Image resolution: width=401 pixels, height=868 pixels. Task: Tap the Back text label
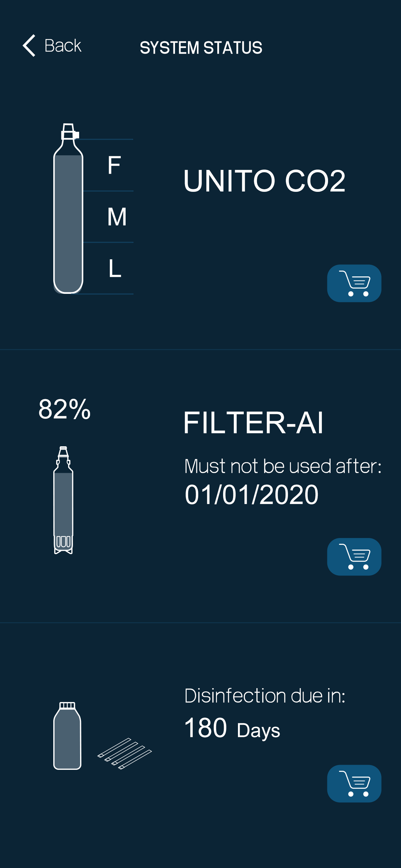(63, 46)
